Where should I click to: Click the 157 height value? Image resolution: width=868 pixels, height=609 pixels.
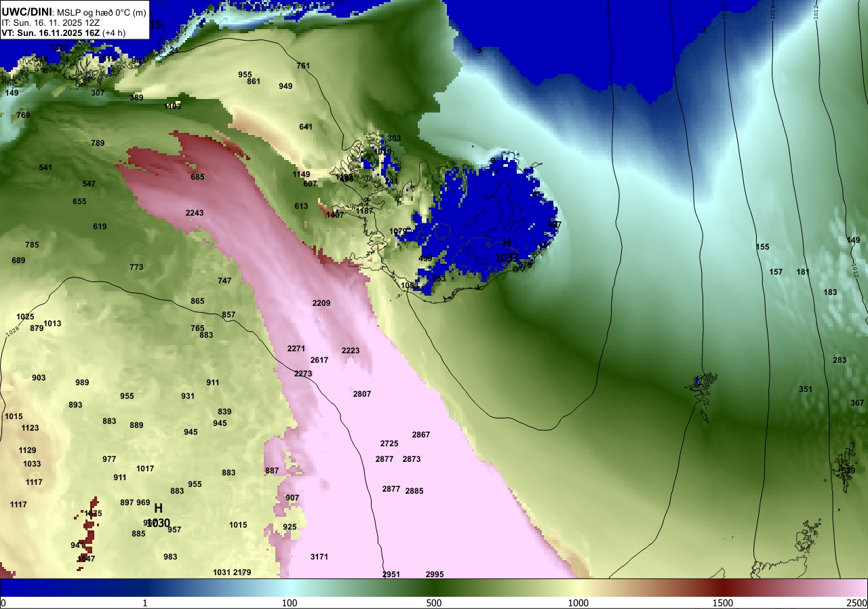[x=776, y=272]
